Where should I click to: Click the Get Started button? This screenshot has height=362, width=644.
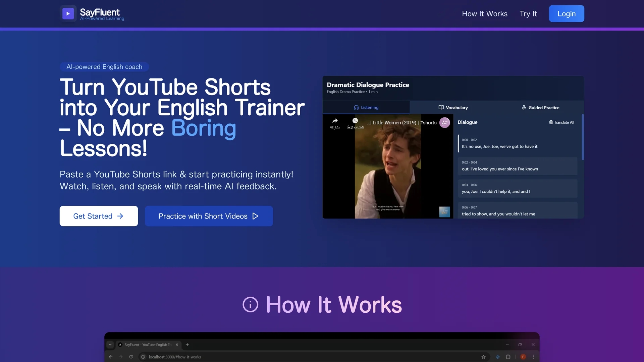99,216
